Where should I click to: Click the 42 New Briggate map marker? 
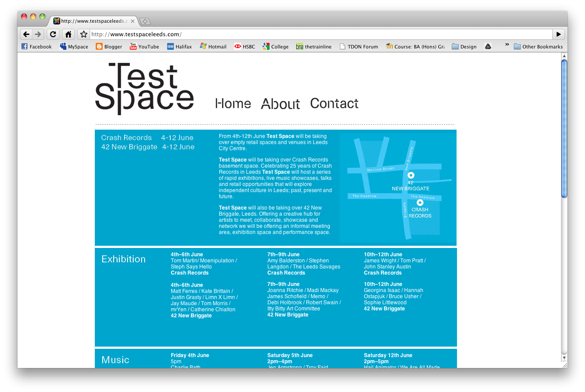coord(411,175)
